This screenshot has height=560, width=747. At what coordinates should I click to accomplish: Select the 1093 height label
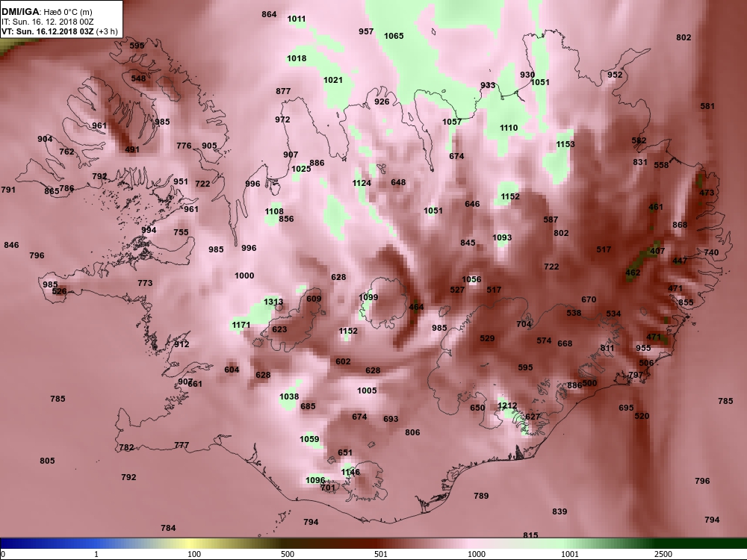point(502,237)
